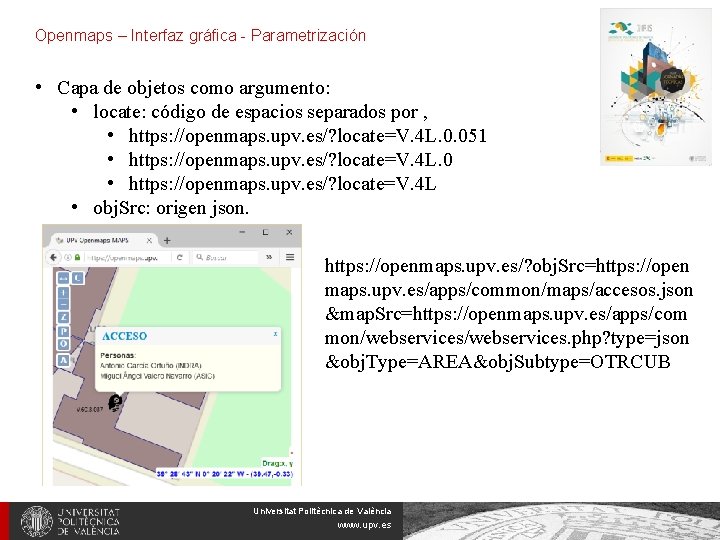Click the map zoom out (–) button
This screenshot has height=540, width=720.
pyautogui.click(x=63, y=304)
